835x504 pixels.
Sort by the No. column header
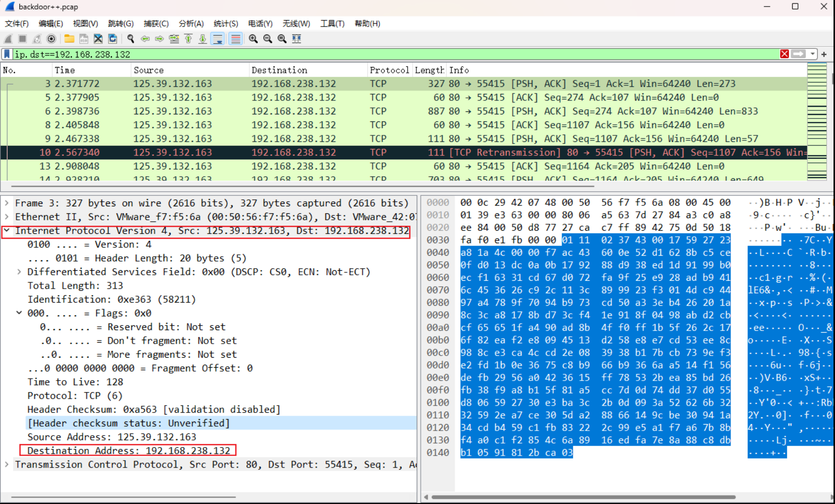(26, 70)
